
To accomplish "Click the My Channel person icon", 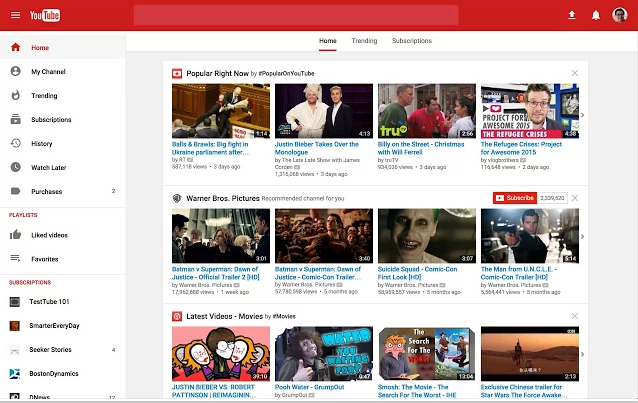I will click(15, 71).
